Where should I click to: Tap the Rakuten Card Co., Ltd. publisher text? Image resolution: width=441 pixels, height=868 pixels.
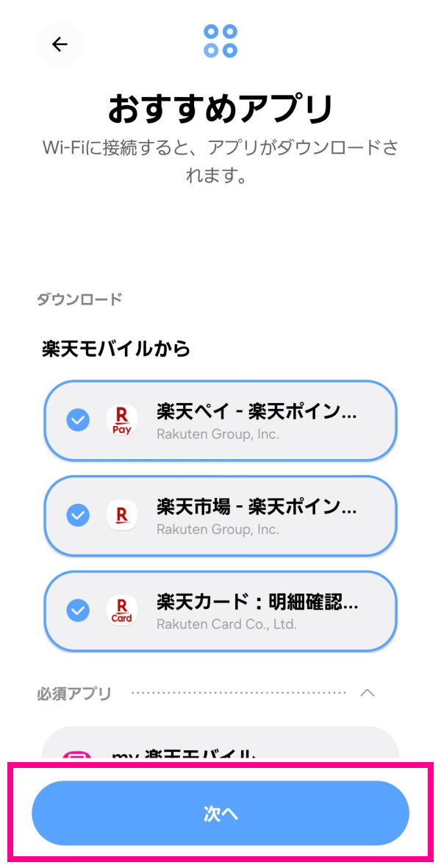pos(226,625)
